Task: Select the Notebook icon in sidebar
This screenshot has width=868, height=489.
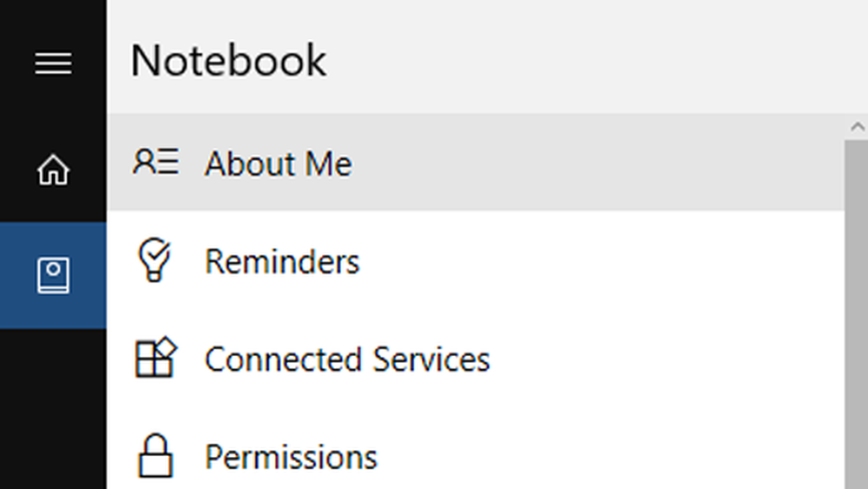Action: point(53,275)
